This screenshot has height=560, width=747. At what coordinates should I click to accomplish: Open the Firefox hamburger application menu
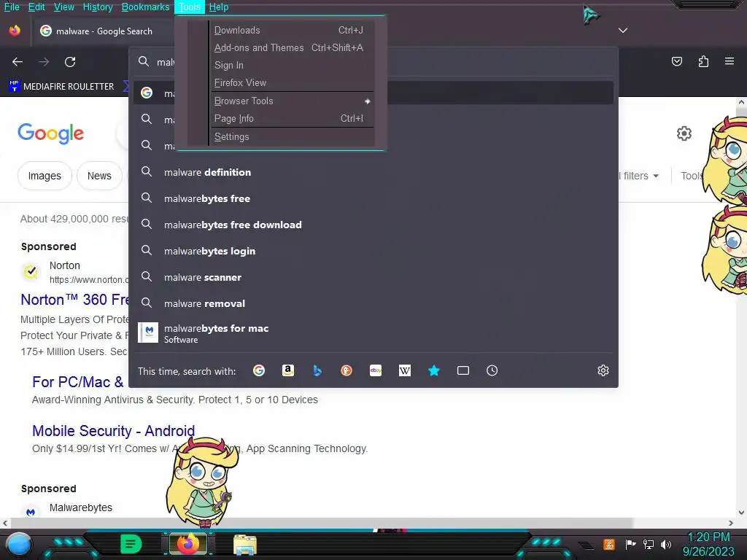click(x=729, y=61)
